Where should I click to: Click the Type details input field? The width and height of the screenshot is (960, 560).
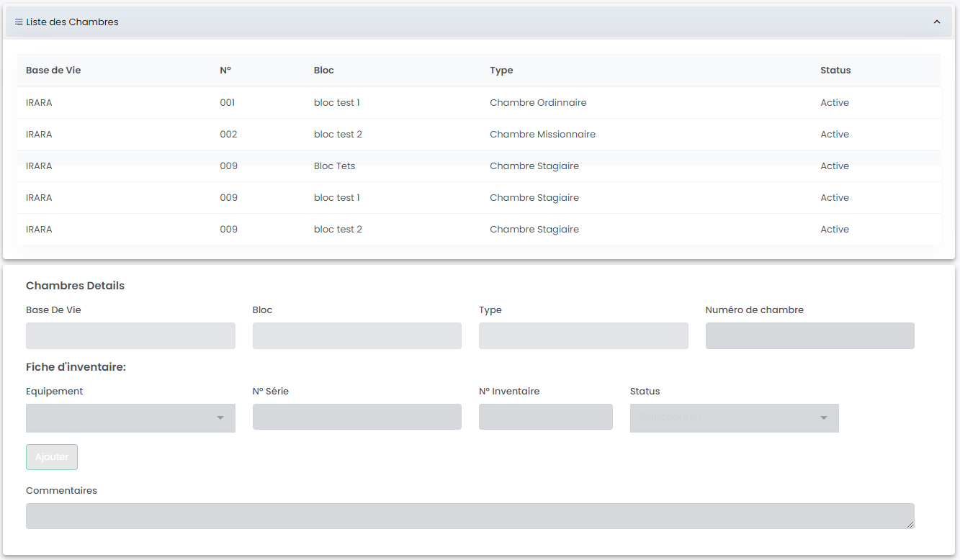click(583, 336)
